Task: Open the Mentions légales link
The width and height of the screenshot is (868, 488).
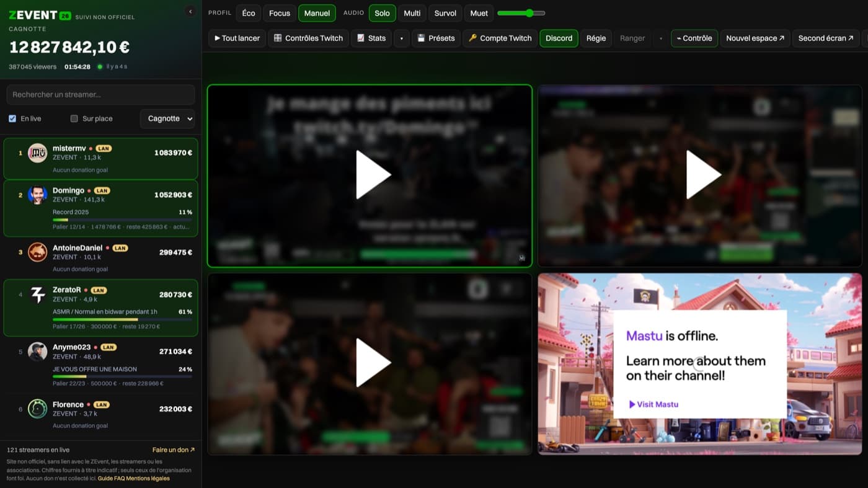Action: pyautogui.click(x=148, y=479)
